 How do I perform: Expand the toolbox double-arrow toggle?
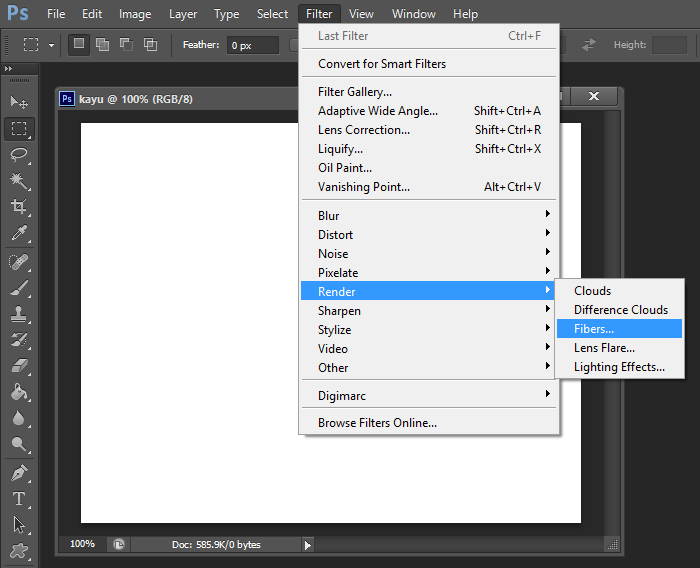pyautogui.click(x=8, y=69)
